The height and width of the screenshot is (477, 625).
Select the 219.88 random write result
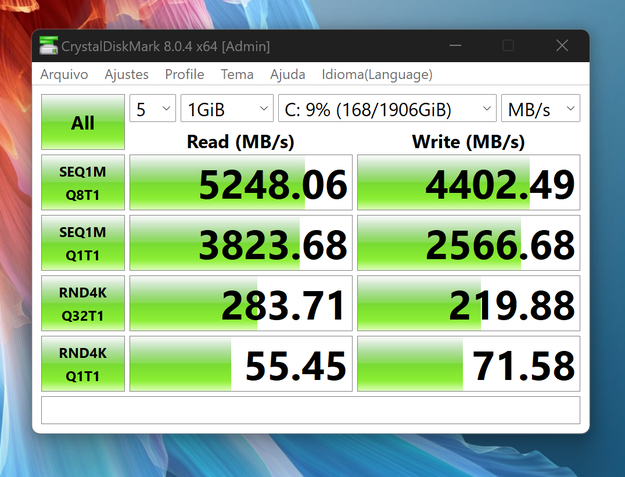pos(468,303)
